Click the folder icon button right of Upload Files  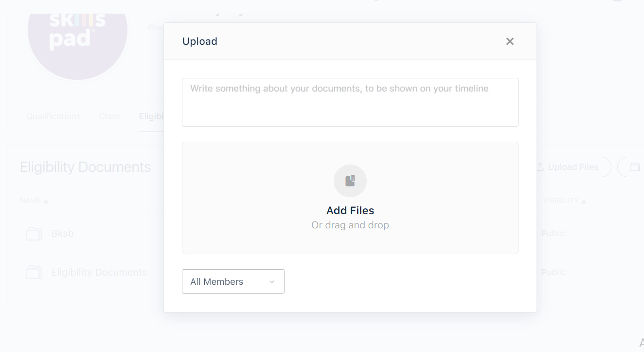point(634,167)
